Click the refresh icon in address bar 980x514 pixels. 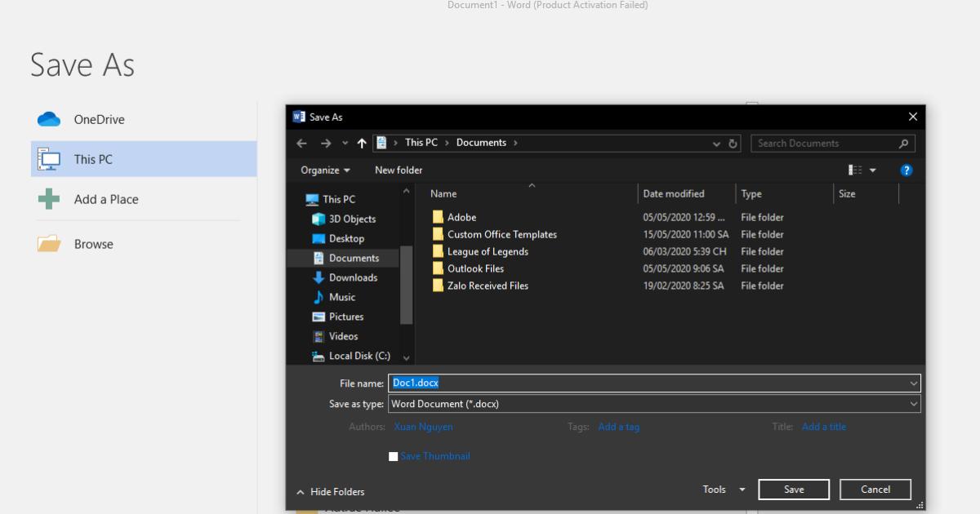(x=733, y=144)
